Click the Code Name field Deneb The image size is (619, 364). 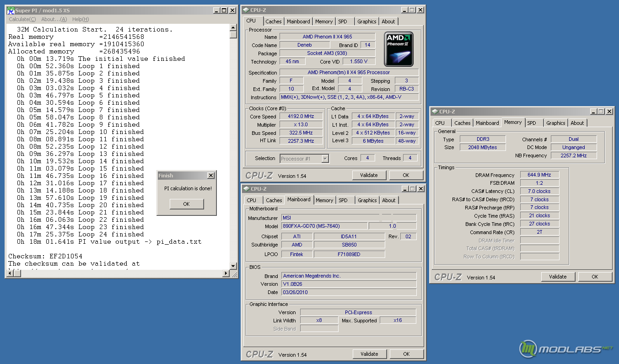304,45
